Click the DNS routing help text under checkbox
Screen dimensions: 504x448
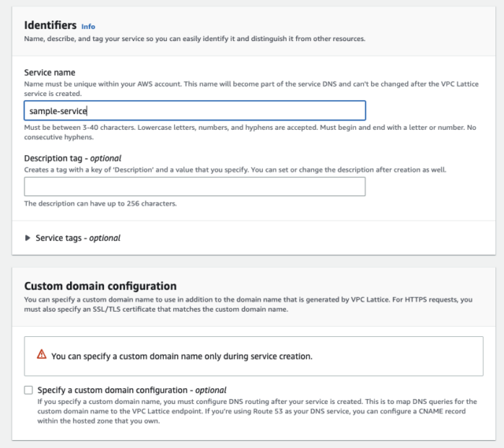pos(258,411)
